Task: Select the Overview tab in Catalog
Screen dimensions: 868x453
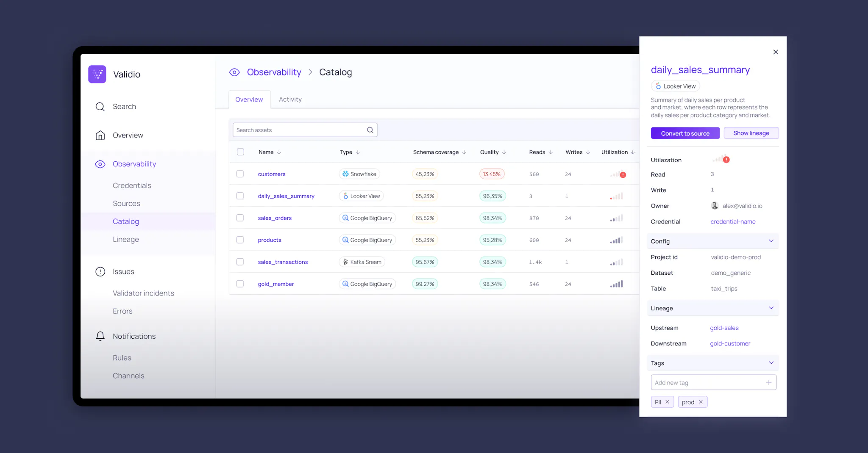Action: point(249,99)
